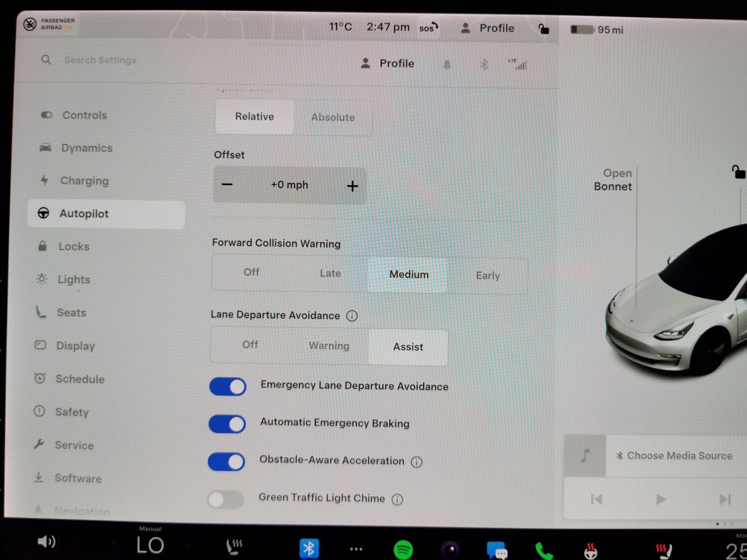Disable Automatic Emergency Braking
Screen dimensions: 747x560
tap(227, 424)
